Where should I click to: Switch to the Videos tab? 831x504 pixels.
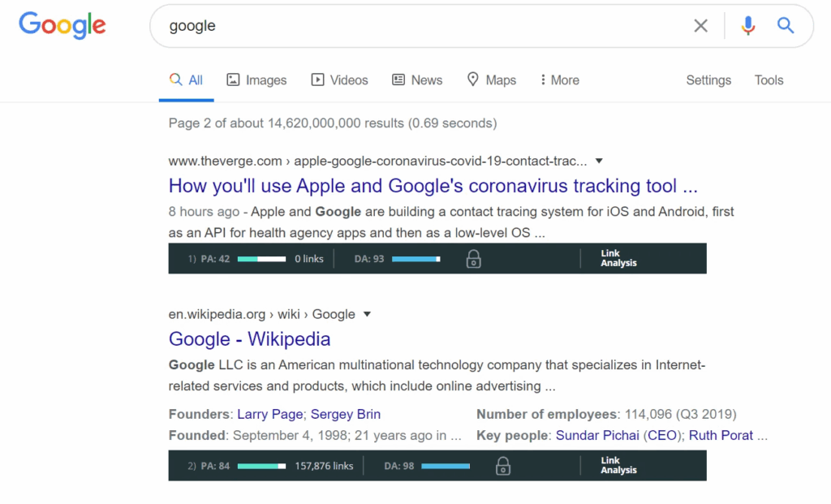(339, 80)
